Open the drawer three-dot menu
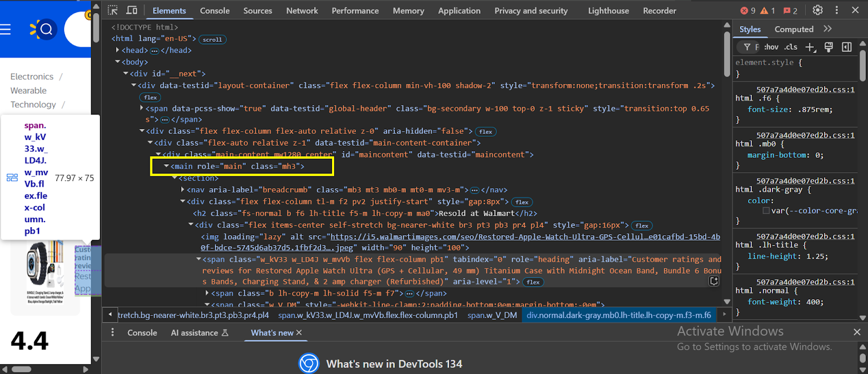 (x=113, y=332)
